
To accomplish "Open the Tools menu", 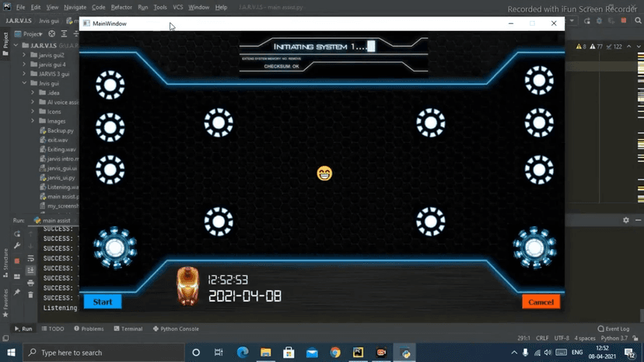I will 160,8.
